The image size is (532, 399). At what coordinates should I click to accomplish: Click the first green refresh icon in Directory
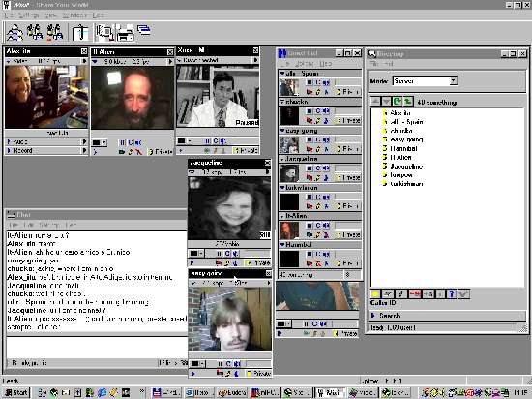[397, 101]
